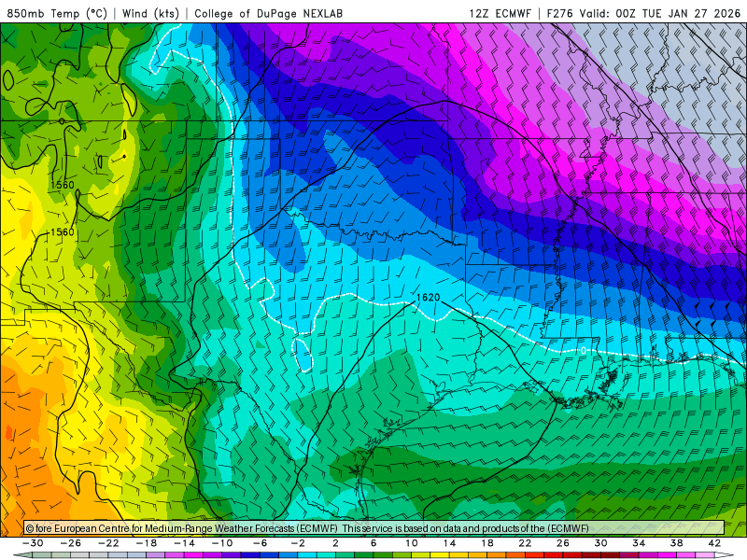Click the "26" colorbar tick label
This screenshot has height=560, width=747.
563,543
